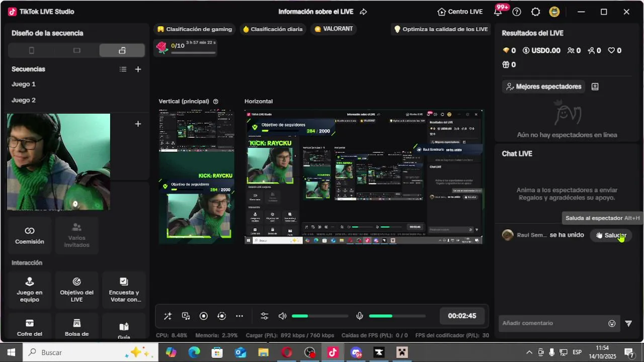The image size is (644, 362).
Task: Click the live timer 00:02:45
Action: click(462, 316)
